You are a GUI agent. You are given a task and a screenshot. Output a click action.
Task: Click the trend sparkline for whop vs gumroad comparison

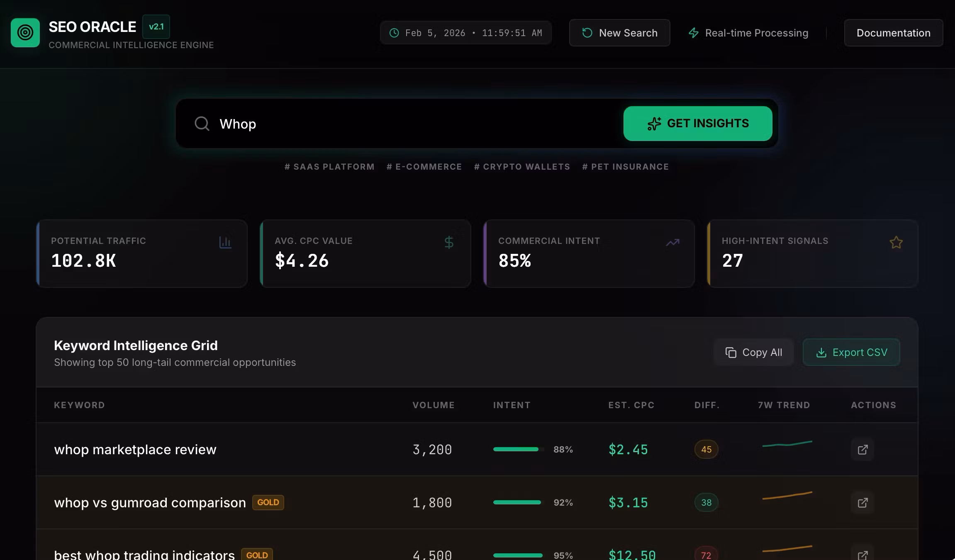click(787, 496)
